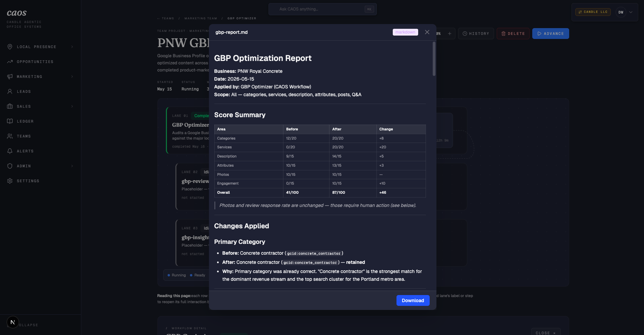644x335 pixels.
Task: Expand the Sales submenu chevron
Action: (72, 106)
